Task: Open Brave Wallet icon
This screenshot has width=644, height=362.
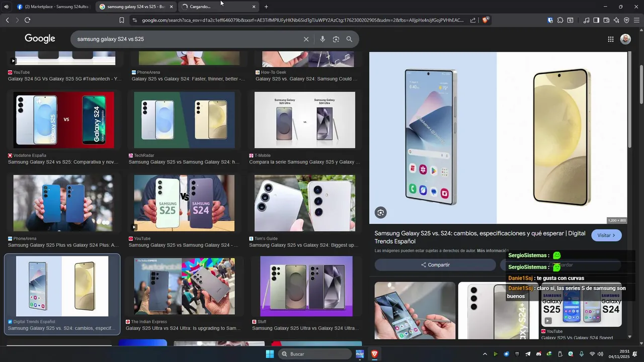Action: tap(606, 20)
